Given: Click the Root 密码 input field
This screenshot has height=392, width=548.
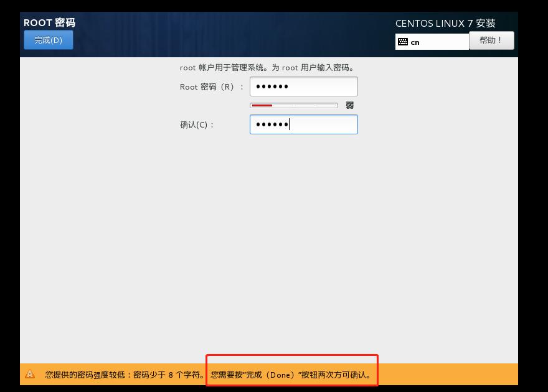Looking at the screenshot, I should [303, 86].
